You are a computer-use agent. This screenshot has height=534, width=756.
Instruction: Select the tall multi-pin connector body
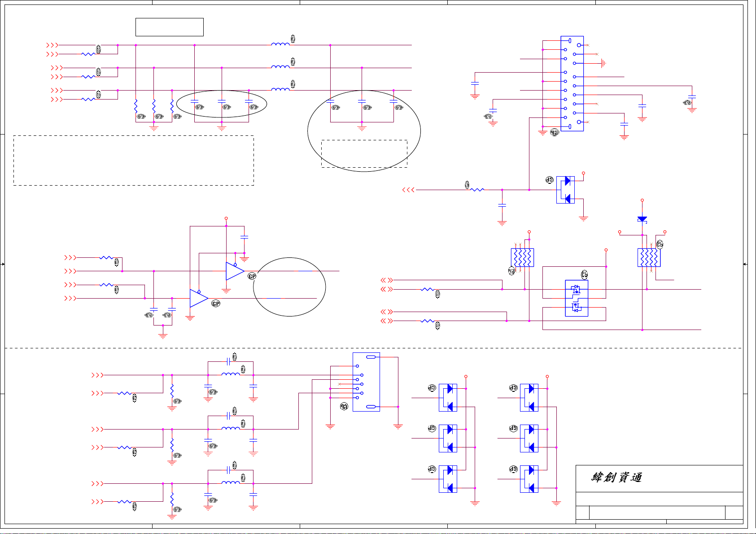click(x=572, y=83)
